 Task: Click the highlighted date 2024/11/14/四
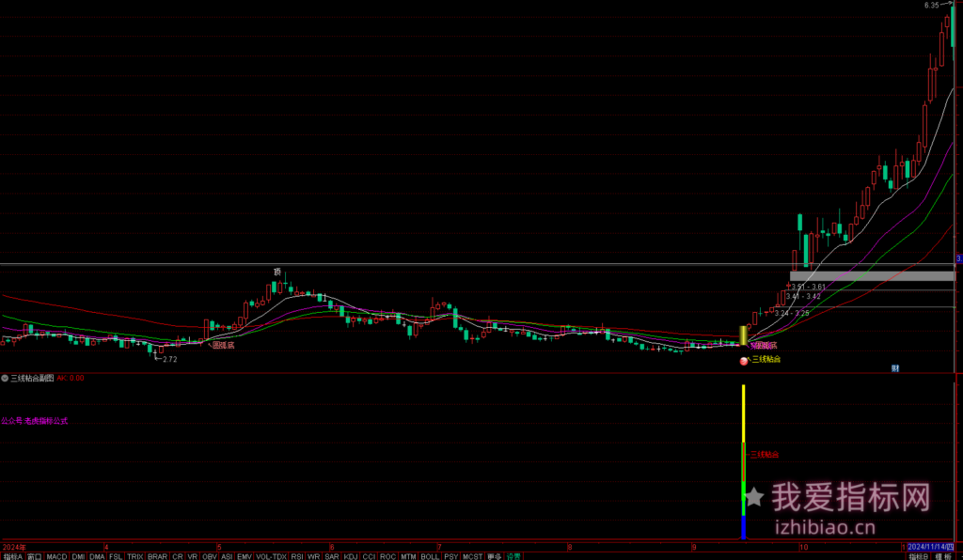pyautogui.click(x=931, y=547)
